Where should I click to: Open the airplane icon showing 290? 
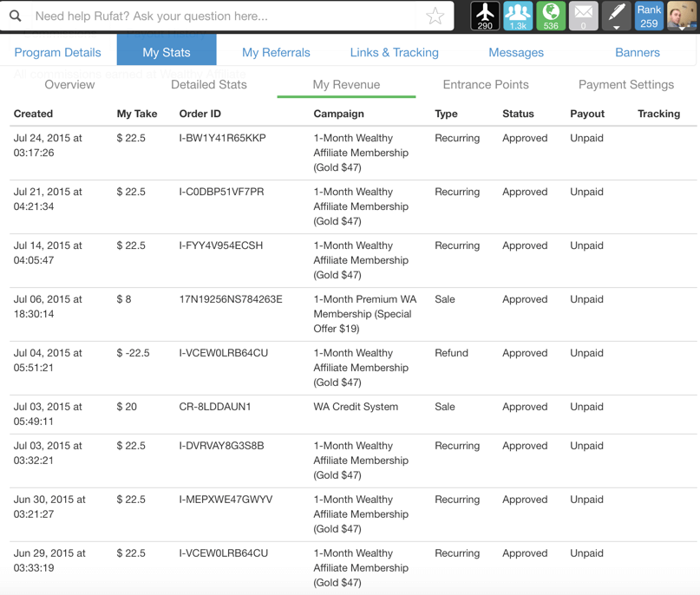(x=485, y=16)
